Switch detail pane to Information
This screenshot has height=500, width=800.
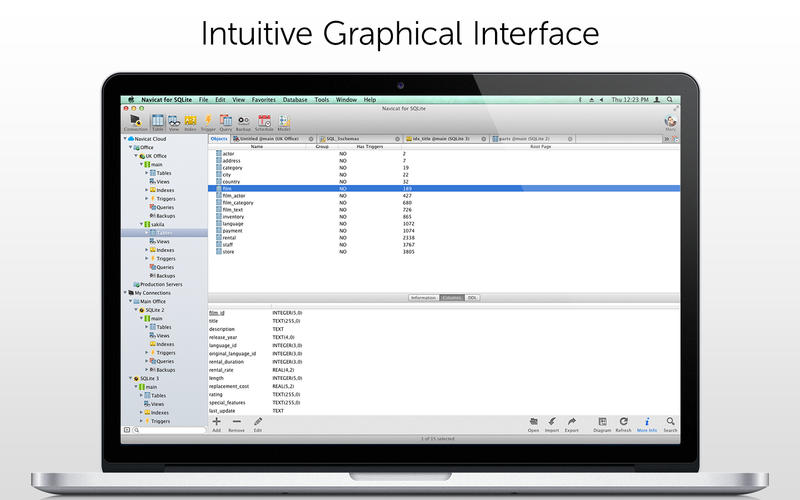coord(423,297)
